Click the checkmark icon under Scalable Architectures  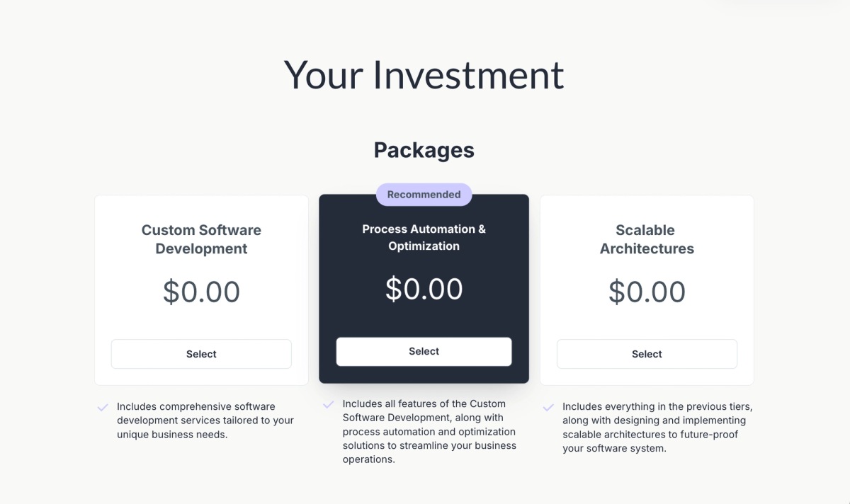tap(548, 407)
